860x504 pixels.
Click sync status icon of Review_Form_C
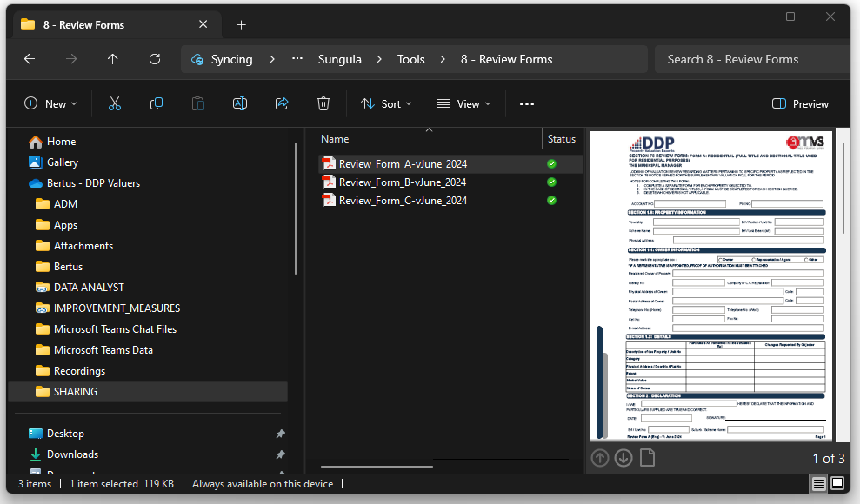point(552,201)
